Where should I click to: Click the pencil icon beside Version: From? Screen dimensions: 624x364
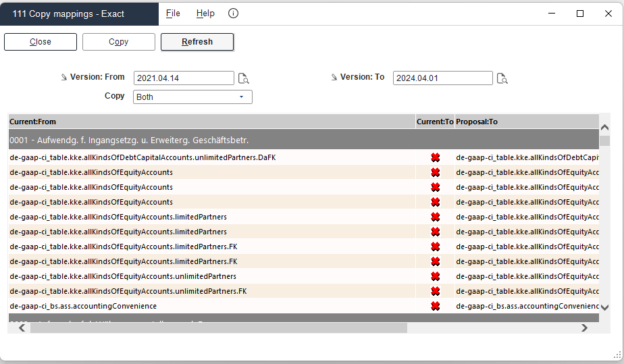pos(64,77)
